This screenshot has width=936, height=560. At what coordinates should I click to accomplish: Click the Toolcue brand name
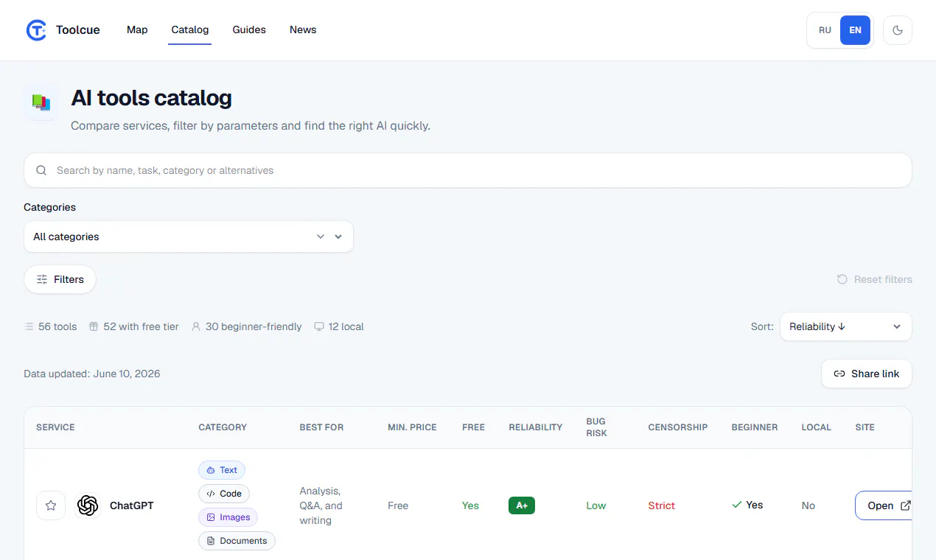[x=78, y=30]
